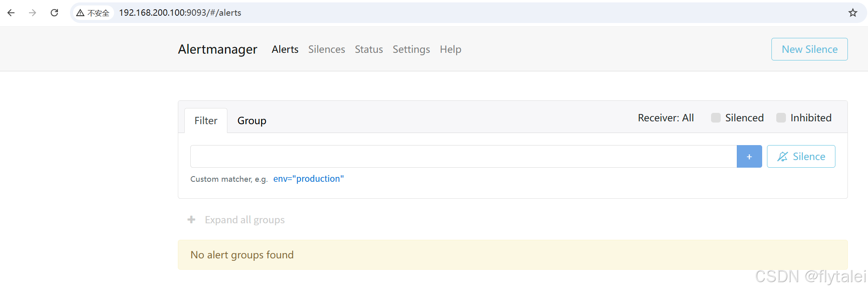This screenshot has width=868, height=291.
Task: Click the browser back arrow icon
Action: click(x=11, y=13)
